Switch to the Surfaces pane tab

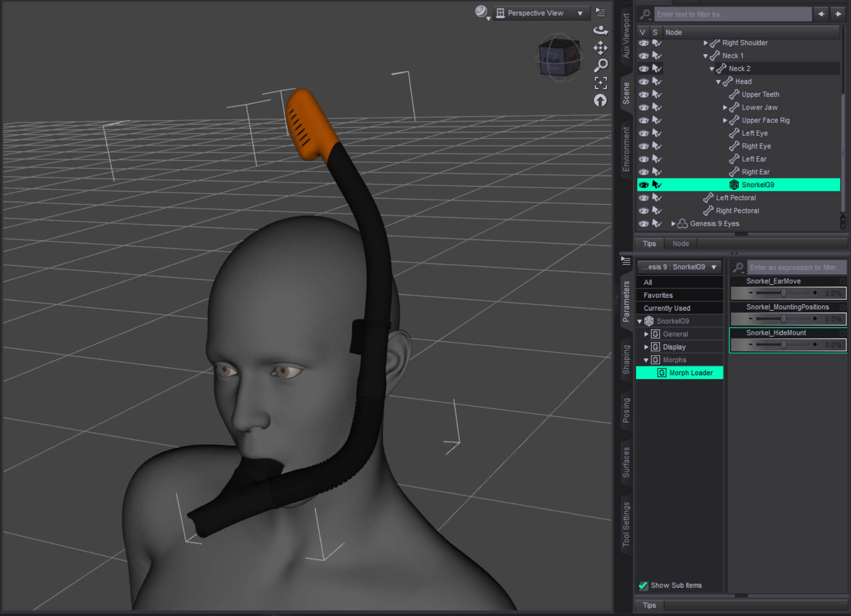click(x=626, y=462)
